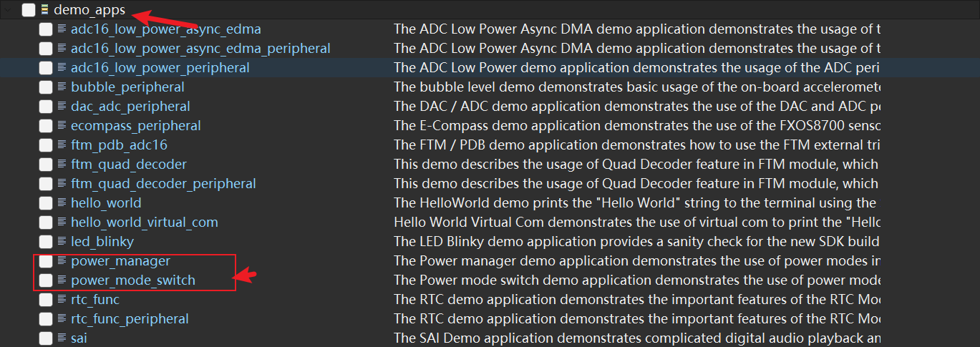Image resolution: width=980 pixels, height=347 pixels.
Task: Select the rtc_func_peripheral example
Action: pyautogui.click(x=130, y=319)
